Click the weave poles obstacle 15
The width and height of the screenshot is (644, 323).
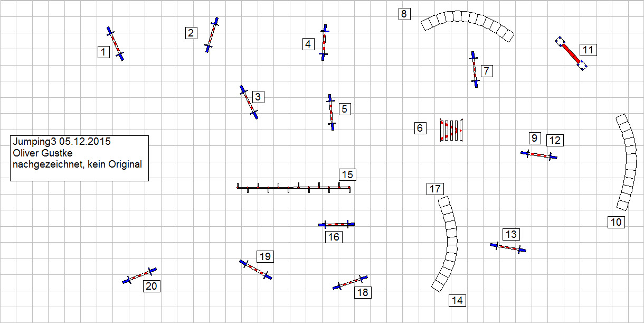click(x=293, y=187)
